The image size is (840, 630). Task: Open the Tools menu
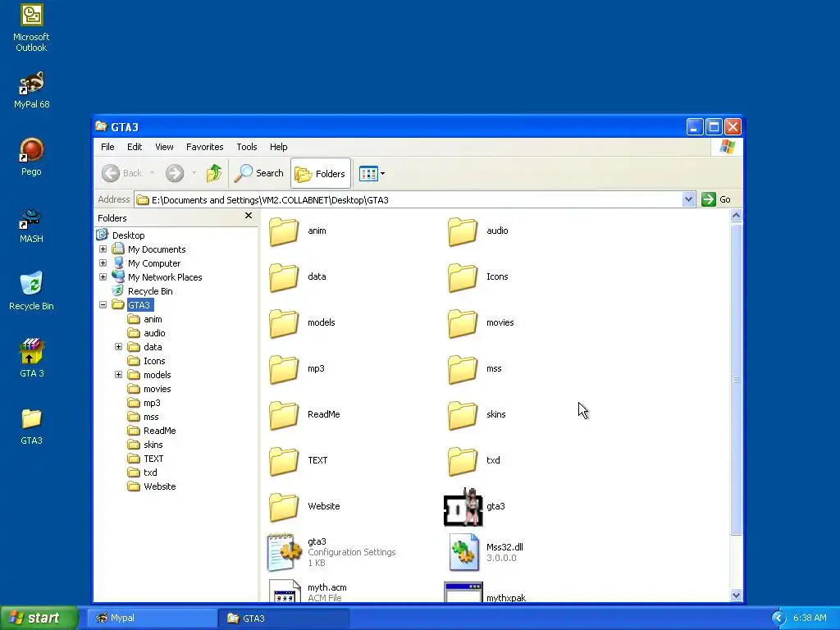coord(246,147)
